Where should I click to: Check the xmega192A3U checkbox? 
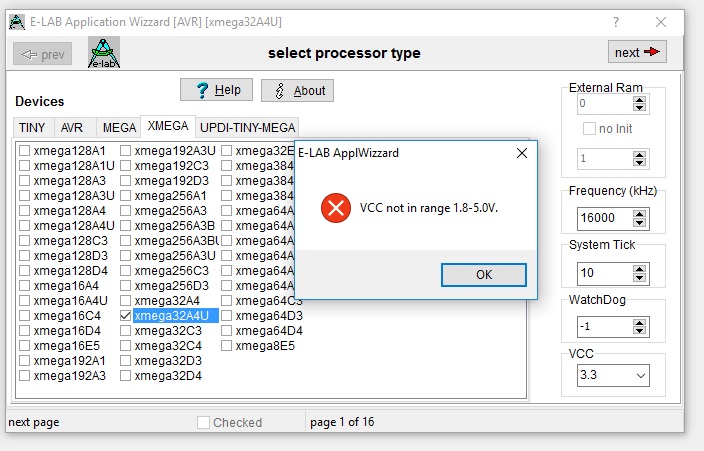[x=125, y=150]
